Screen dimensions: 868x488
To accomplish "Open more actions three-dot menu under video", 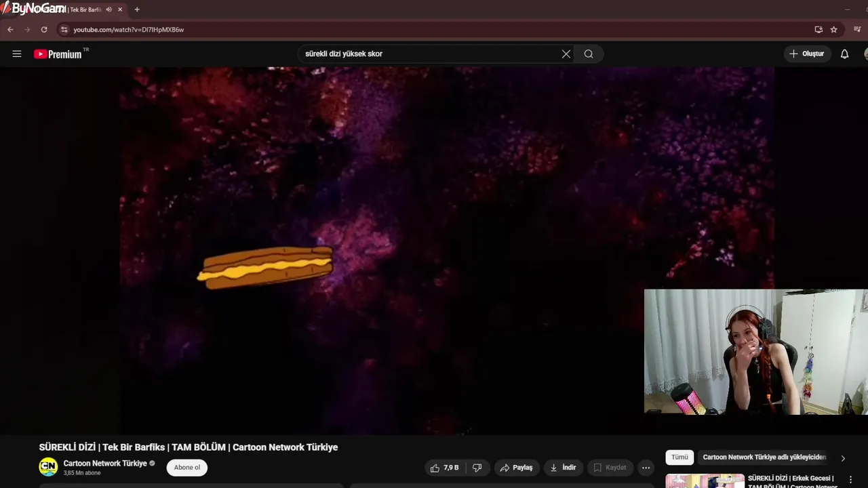I will pos(646,468).
